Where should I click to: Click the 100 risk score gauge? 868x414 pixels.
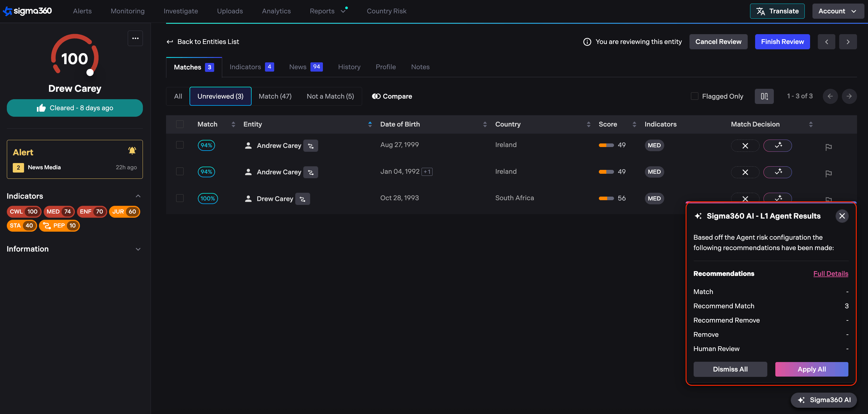[x=75, y=59]
